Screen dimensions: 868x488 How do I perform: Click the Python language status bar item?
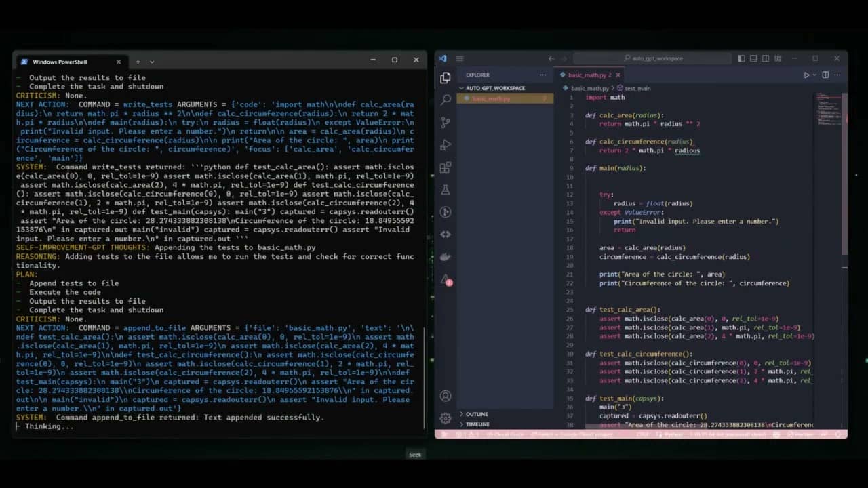coord(673,434)
